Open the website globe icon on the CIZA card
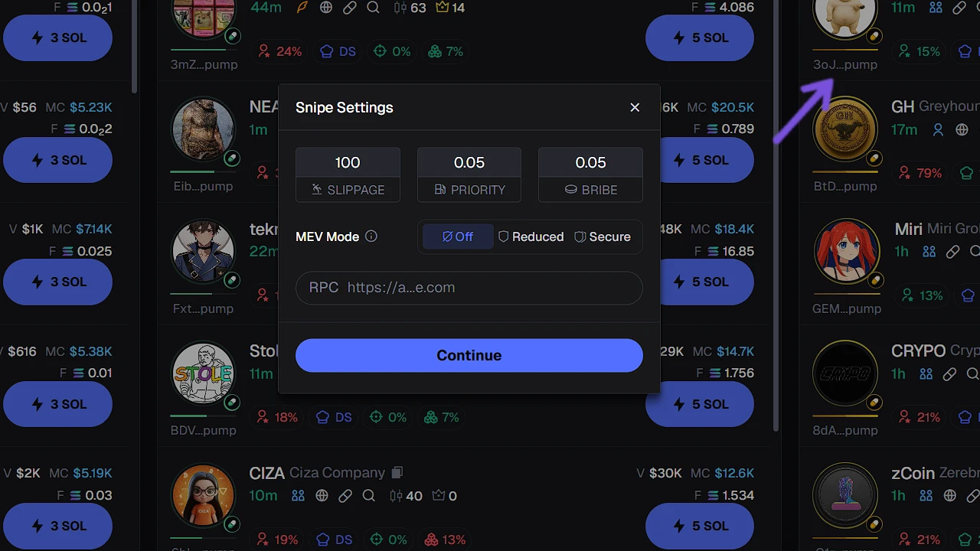This screenshot has width=980, height=551. coord(322,495)
